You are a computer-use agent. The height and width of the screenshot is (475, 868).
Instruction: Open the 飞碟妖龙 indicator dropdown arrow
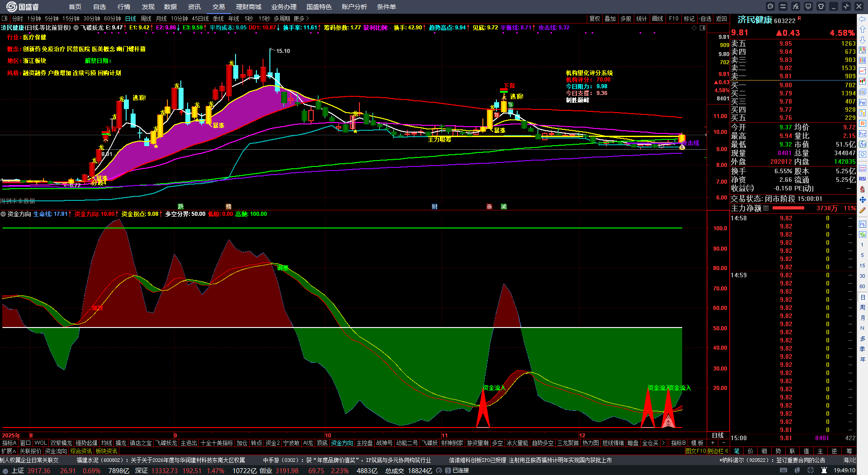point(76,28)
